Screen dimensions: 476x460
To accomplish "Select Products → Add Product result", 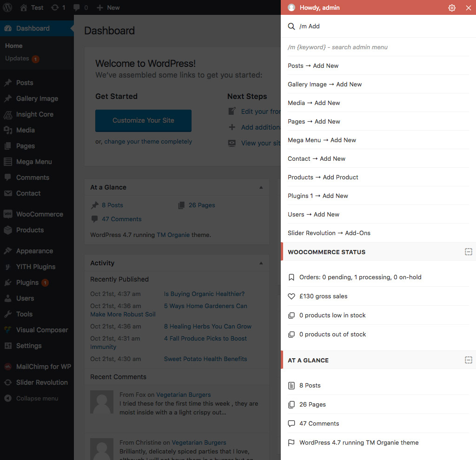I will [378, 177].
